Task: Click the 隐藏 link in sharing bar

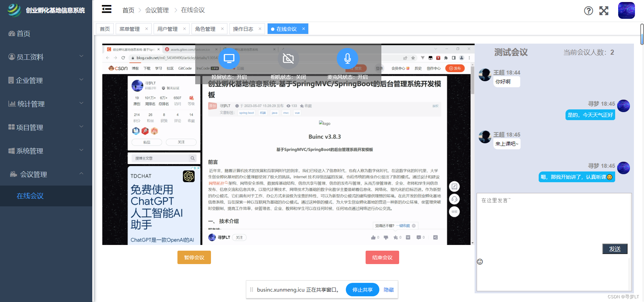Action: click(x=389, y=290)
